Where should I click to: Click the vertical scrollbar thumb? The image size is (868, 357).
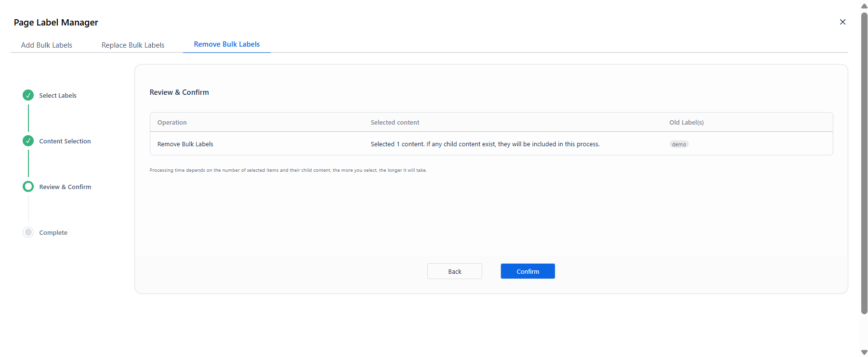(864, 163)
